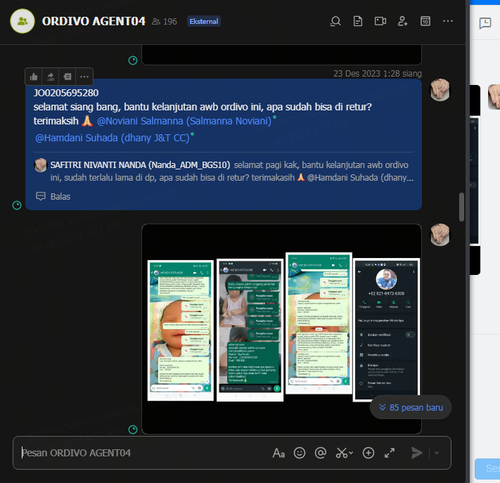Expand the message editor
Viewport: 500px width, 483px height.
(x=389, y=453)
